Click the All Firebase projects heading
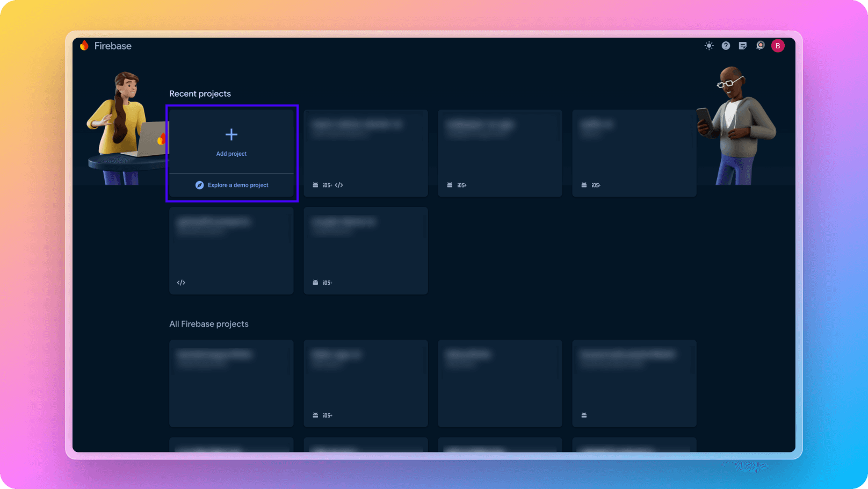Viewport: 868px width, 489px height. click(x=209, y=324)
